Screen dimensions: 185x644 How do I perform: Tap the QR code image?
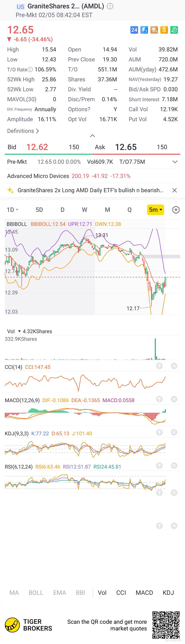tap(166, 625)
